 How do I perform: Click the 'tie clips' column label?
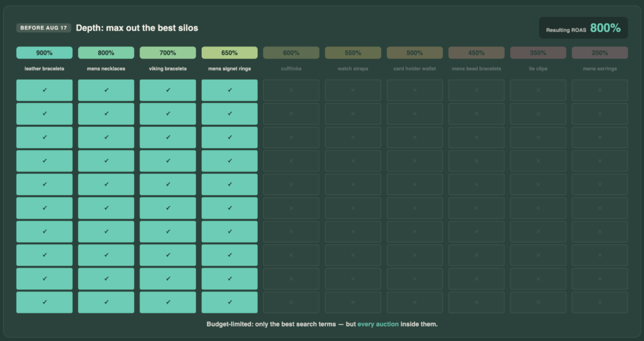(538, 68)
